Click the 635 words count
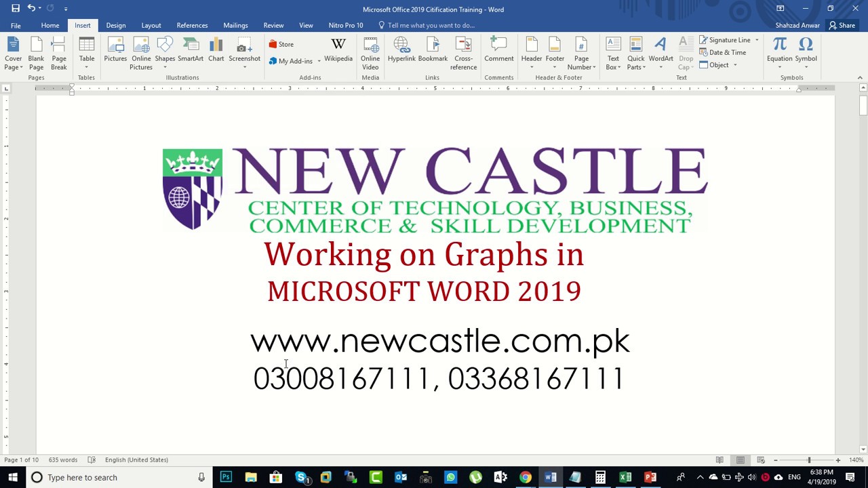Screen dimensions: 868x488 coord(62,460)
